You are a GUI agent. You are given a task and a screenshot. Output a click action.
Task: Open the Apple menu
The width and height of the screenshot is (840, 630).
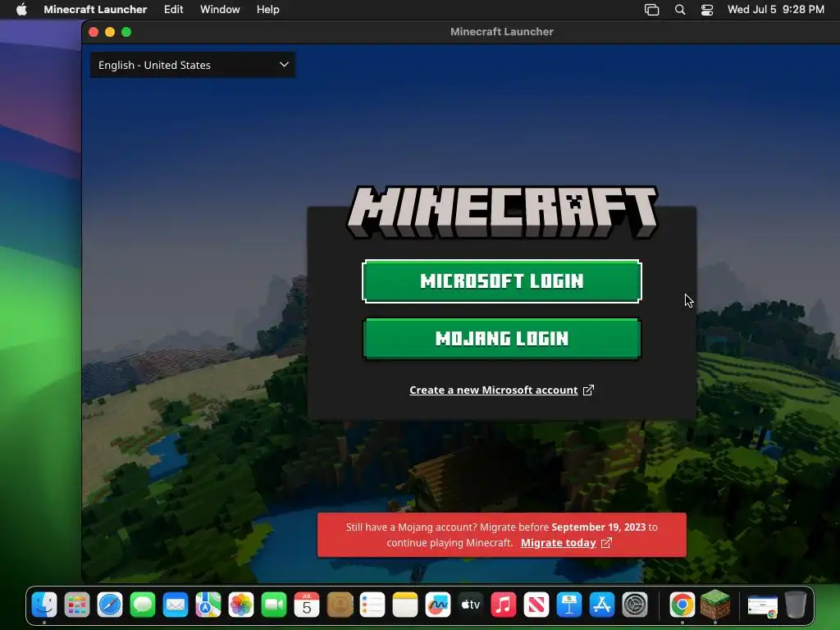click(x=21, y=9)
